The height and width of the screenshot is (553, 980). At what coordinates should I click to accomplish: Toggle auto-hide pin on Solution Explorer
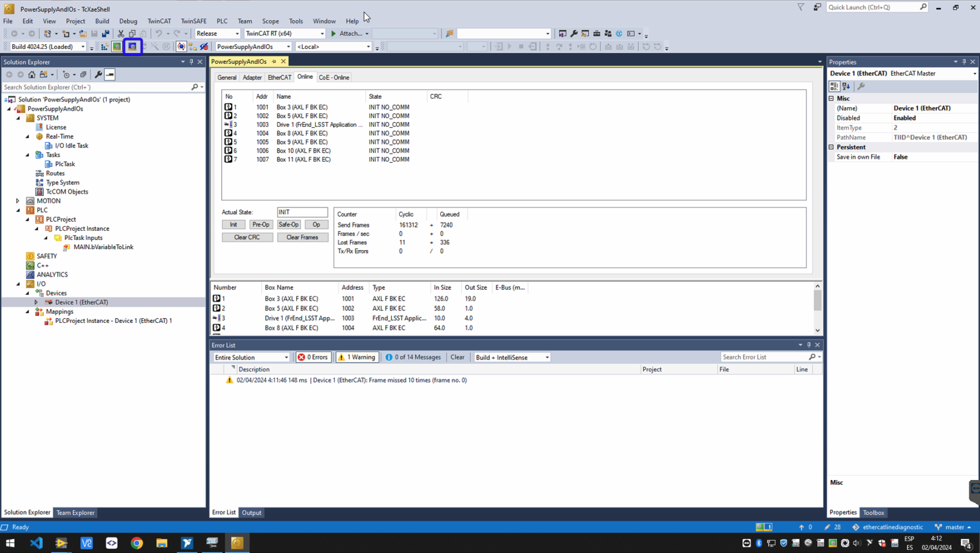click(191, 62)
